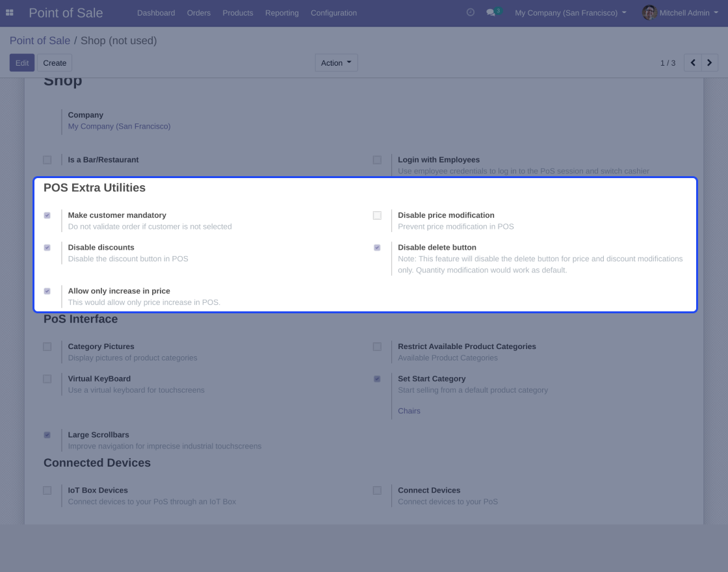Click text 'Disable the discount button in POS'
The height and width of the screenshot is (572, 728).
tap(128, 259)
